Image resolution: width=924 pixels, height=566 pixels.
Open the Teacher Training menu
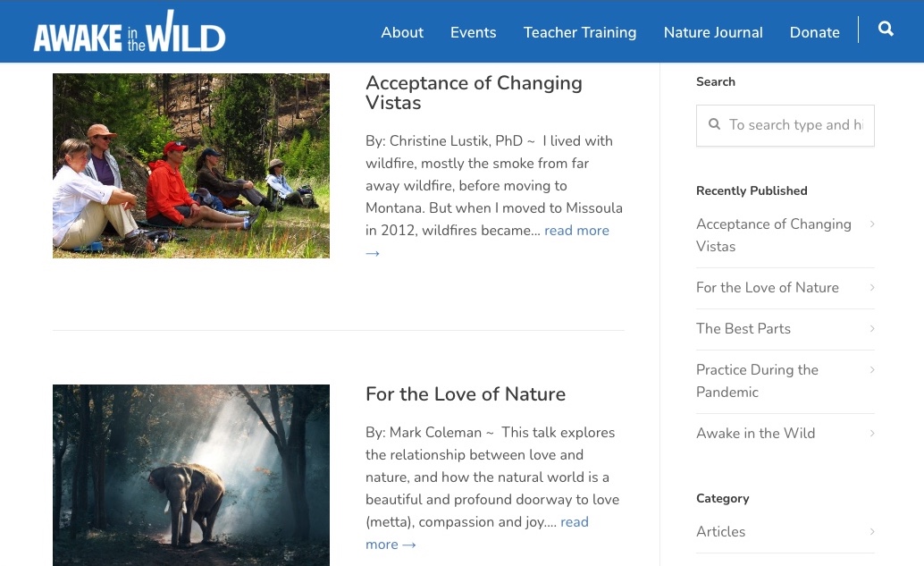click(x=580, y=32)
